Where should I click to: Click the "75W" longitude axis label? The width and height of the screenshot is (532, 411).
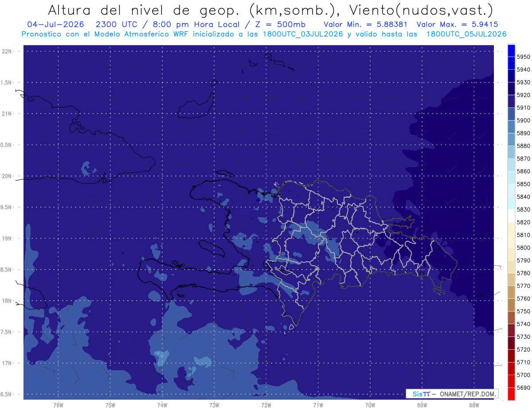110,405
